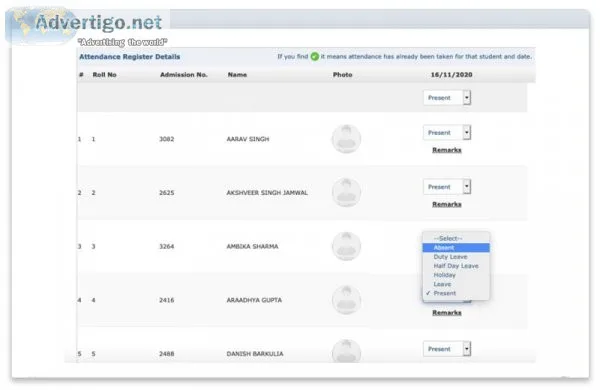The image size is (600, 390).
Task: Select Holiday option in the list
Action: [456, 275]
